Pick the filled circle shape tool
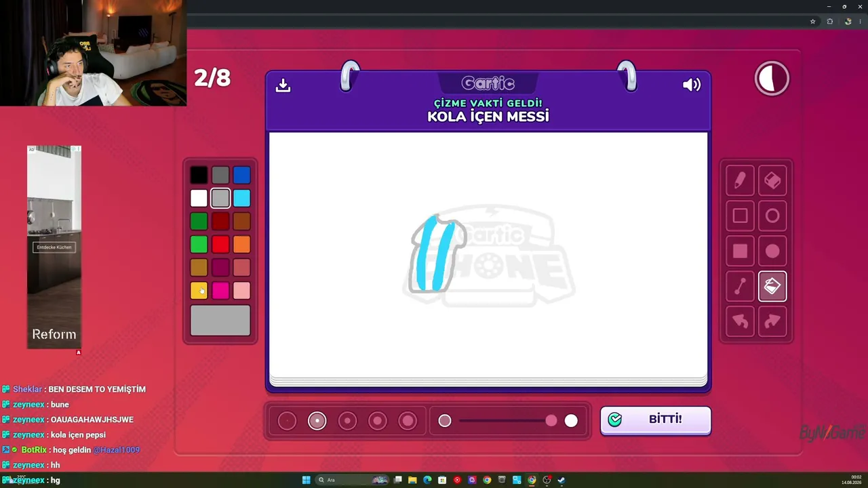Viewport: 868px width, 488px height. click(x=772, y=251)
